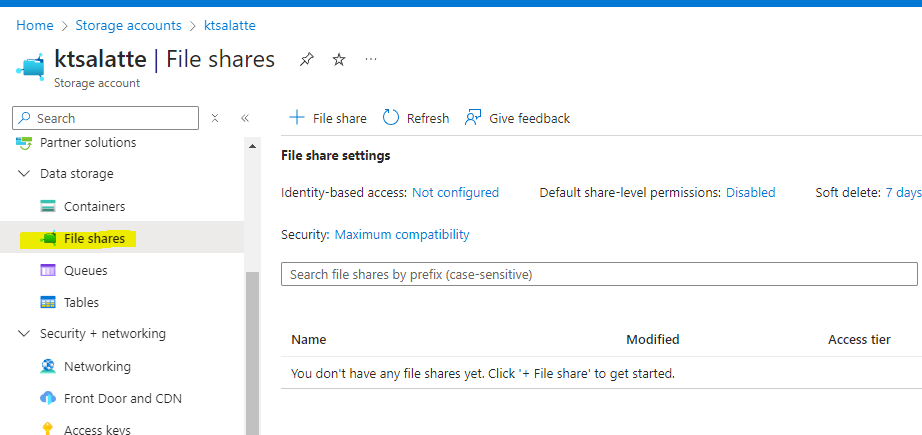
Task: Click the File share settings heading
Action: pyautogui.click(x=336, y=155)
